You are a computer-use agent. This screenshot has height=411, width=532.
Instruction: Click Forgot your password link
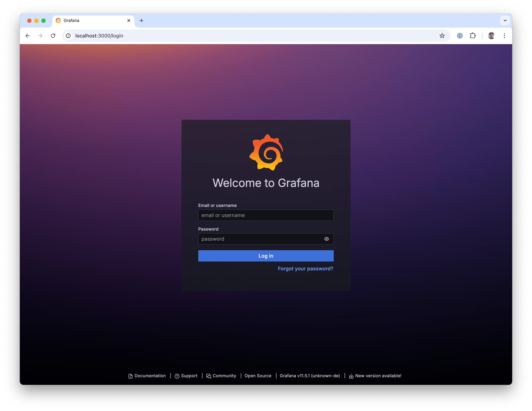tap(305, 269)
